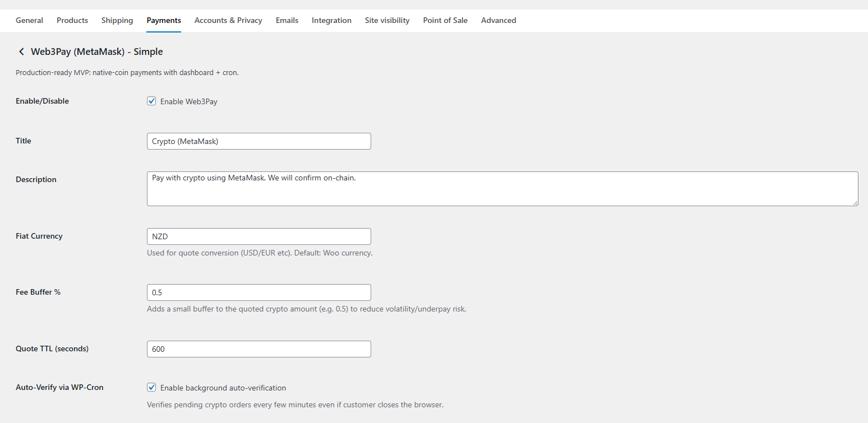The height and width of the screenshot is (423, 868).
Task: Focus the Fiat Currency field with NZD
Action: point(259,236)
